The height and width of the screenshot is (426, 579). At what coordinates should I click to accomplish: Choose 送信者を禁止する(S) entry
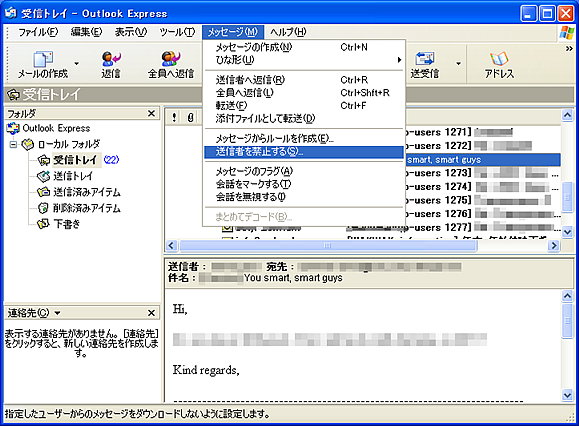[x=304, y=152]
